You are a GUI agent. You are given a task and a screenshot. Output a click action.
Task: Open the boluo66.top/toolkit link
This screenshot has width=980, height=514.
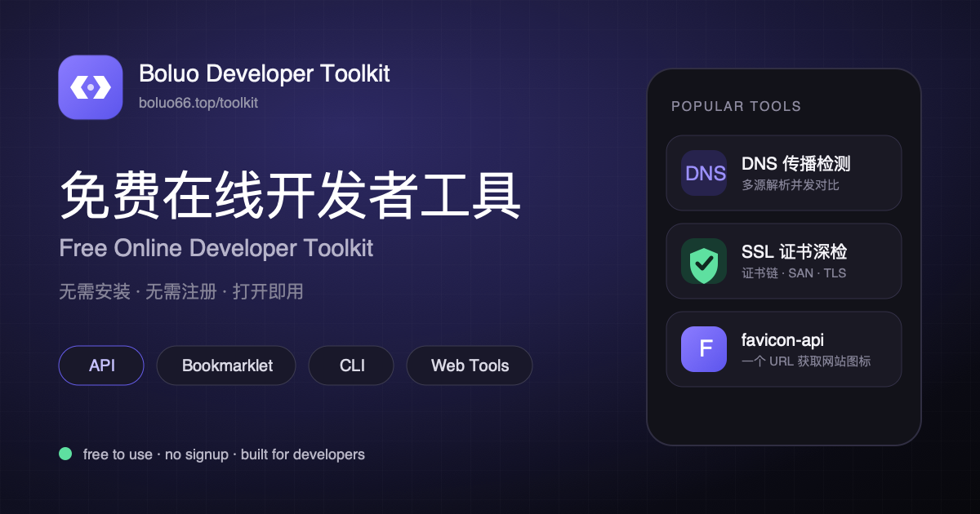tap(198, 103)
